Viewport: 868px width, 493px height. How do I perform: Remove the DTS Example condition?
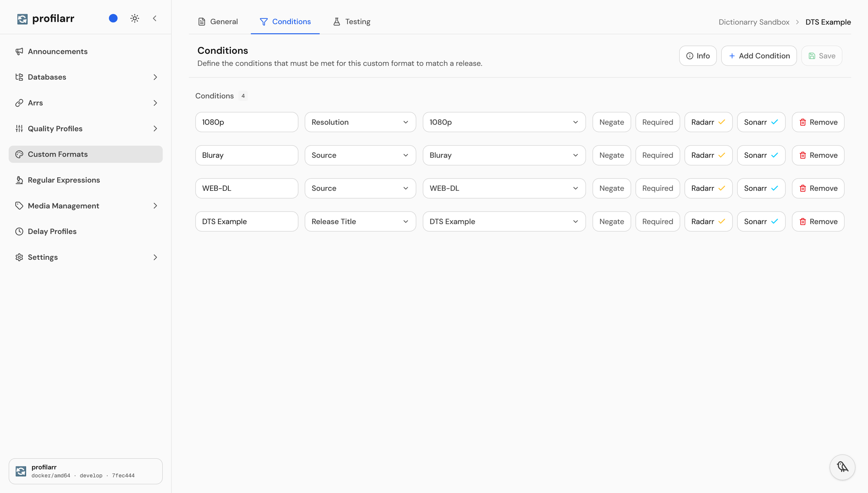[x=818, y=222]
